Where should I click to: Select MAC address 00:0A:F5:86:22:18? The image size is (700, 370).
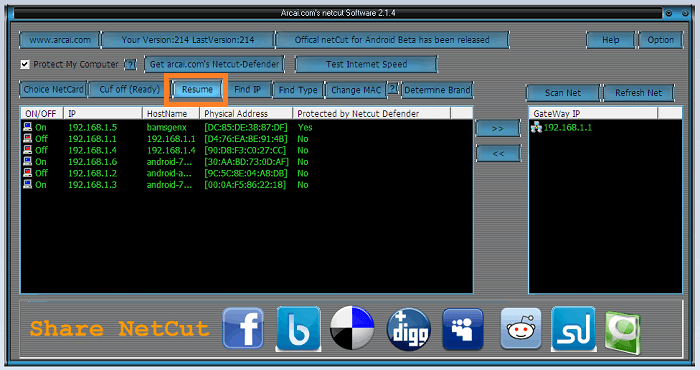[245, 185]
